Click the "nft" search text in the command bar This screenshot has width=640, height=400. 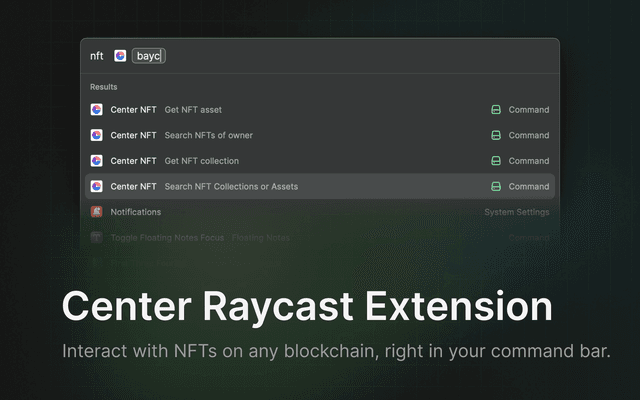[x=97, y=56]
